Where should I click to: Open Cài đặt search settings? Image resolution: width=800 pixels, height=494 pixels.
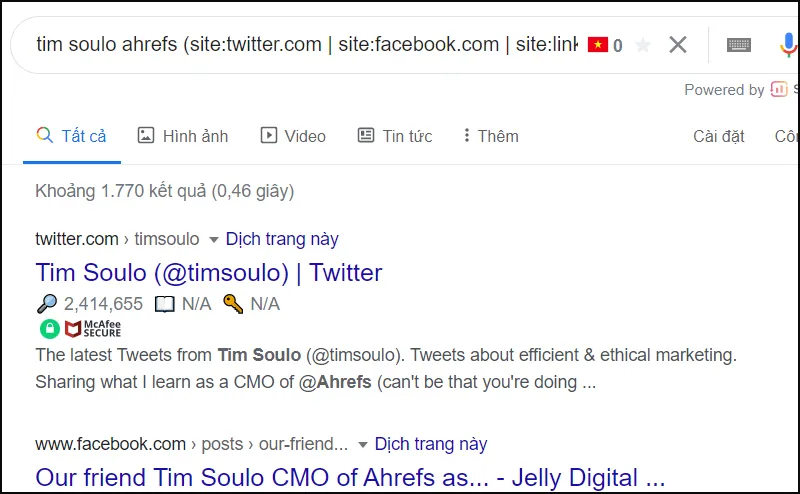(x=718, y=136)
